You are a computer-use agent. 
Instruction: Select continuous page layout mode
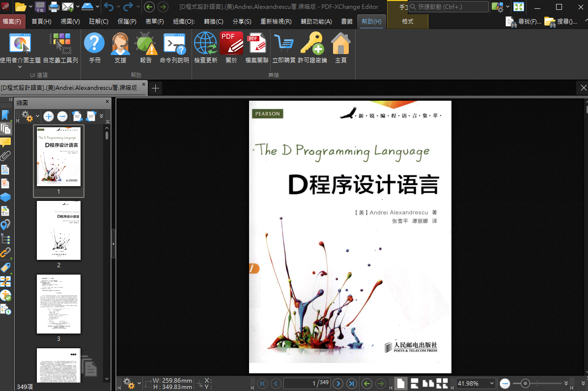tap(415, 383)
